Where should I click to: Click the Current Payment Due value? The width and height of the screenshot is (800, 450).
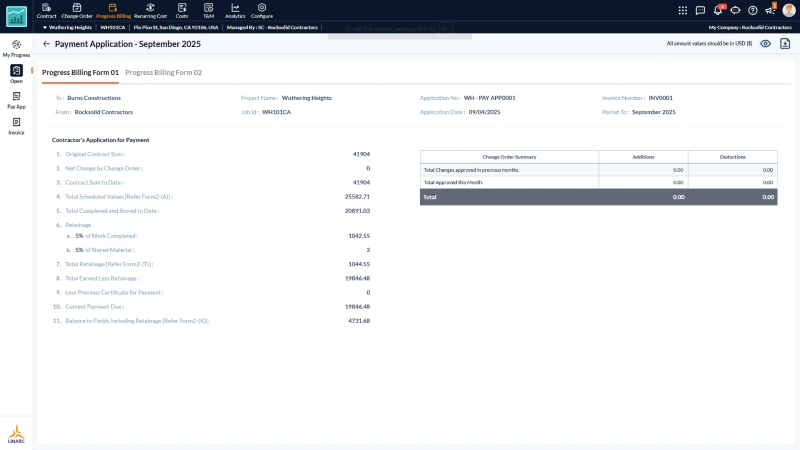[x=357, y=307]
